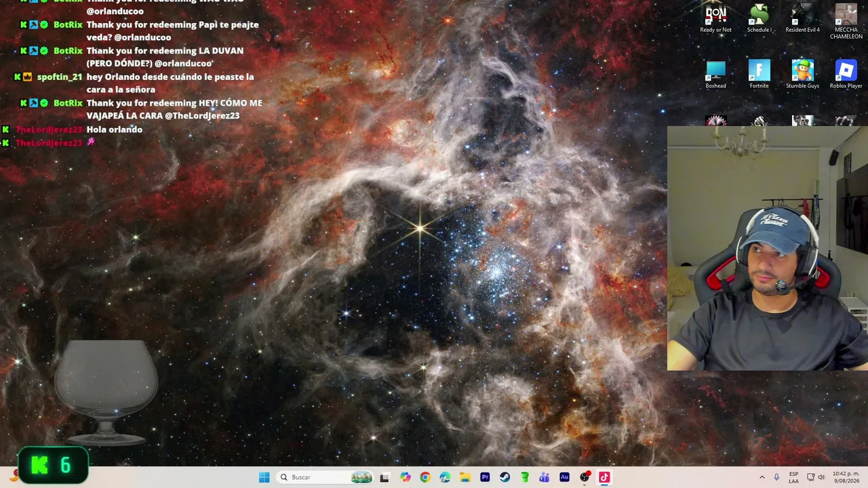The height and width of the screenshot is (488, 868).
Task: Open Task View from the taskbar
Action: [384, 477]
